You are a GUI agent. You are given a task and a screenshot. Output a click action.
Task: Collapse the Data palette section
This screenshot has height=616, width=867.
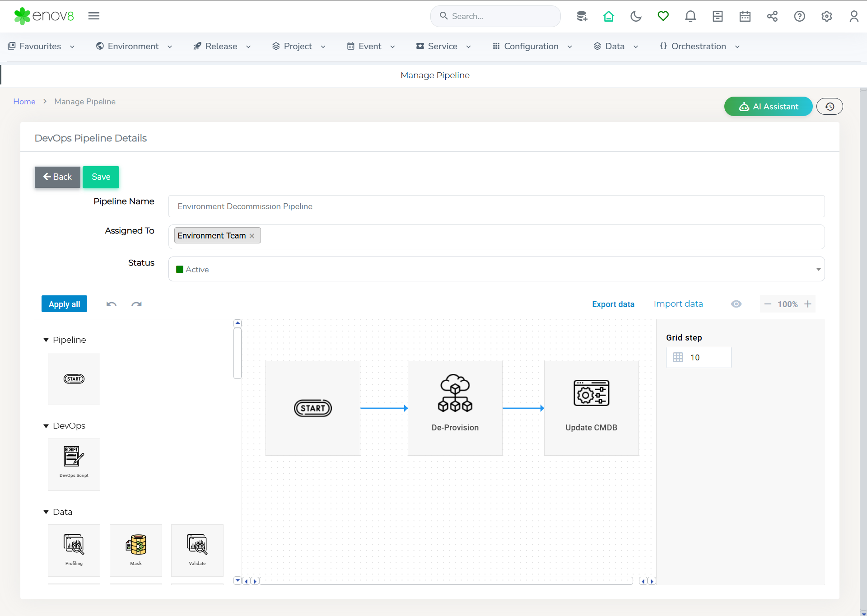46,512
